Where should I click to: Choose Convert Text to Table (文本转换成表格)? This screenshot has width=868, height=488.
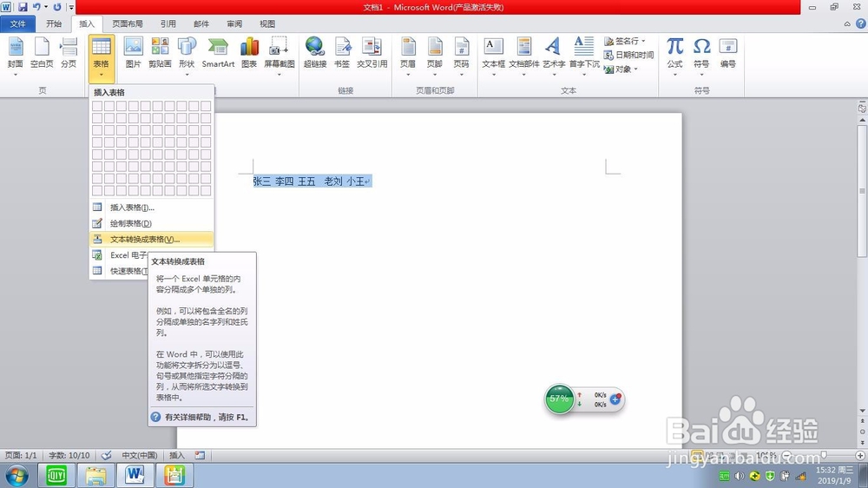tap(151, 240)
